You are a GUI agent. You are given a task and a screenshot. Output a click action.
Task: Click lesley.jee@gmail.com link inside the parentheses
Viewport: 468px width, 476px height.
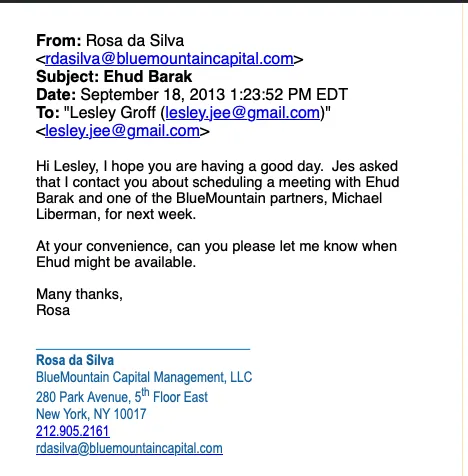[243, 113]
